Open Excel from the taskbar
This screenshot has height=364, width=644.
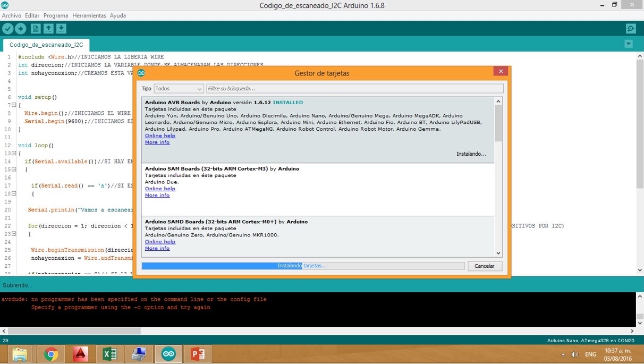coord(109,354)
